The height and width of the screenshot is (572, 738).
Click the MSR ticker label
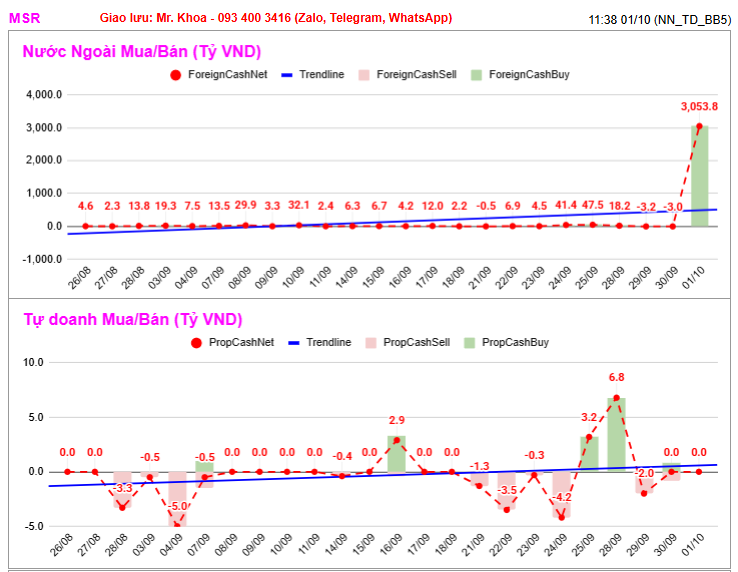point(24,18)
